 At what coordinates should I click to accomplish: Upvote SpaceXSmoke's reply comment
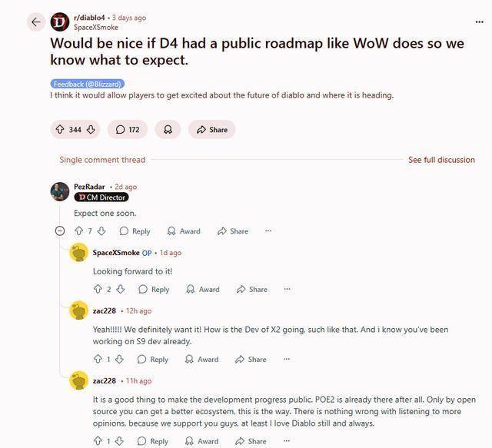pyautogui.click(x=98, y=289)
